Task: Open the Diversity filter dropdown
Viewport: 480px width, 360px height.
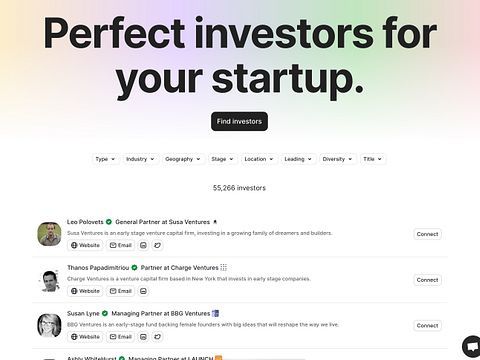Action: [338, 159]
